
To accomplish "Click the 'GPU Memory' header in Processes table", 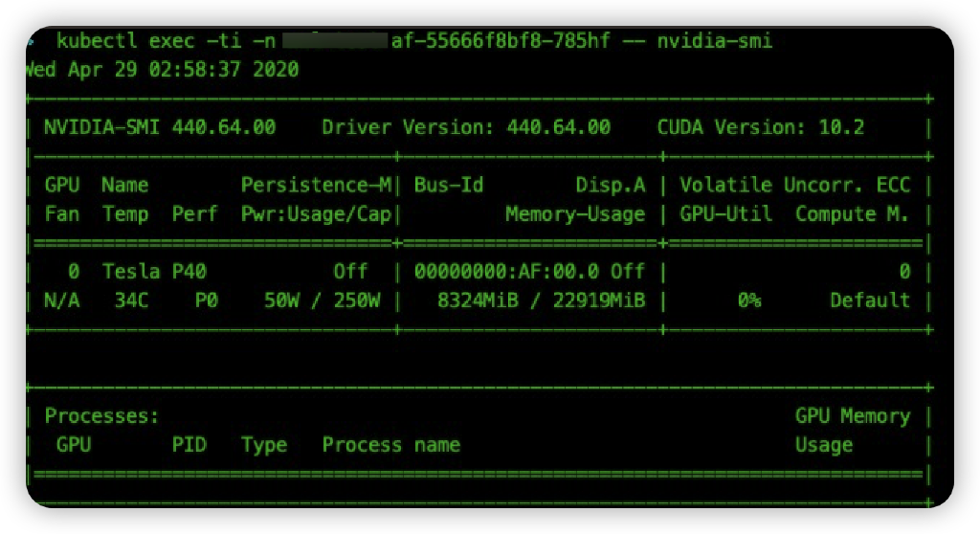I will 853,416.
